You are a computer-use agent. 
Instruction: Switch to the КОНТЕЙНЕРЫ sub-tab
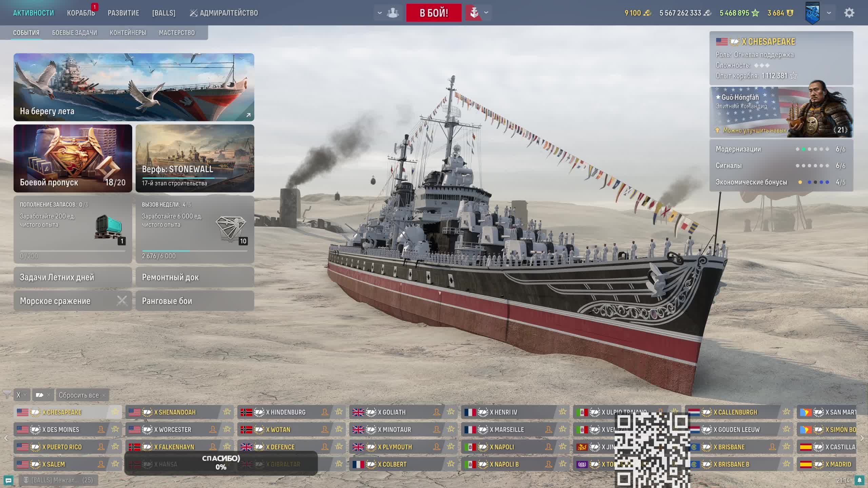click(128, 33)
